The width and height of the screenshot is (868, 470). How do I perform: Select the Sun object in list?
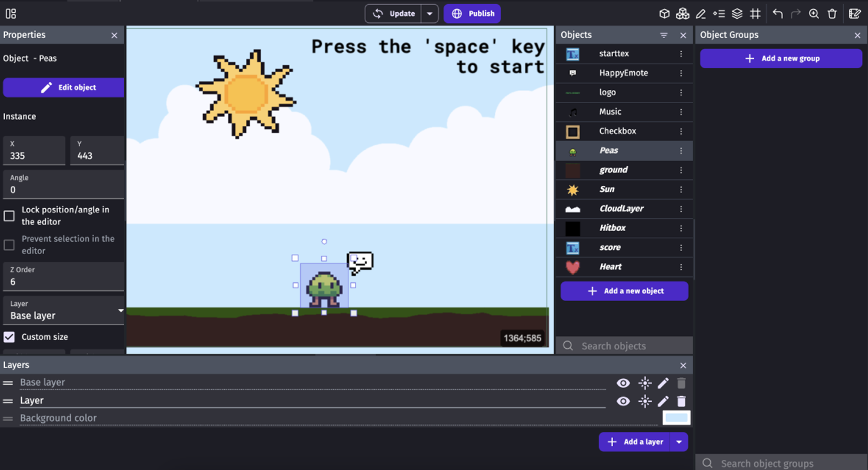tap(624, 189)
